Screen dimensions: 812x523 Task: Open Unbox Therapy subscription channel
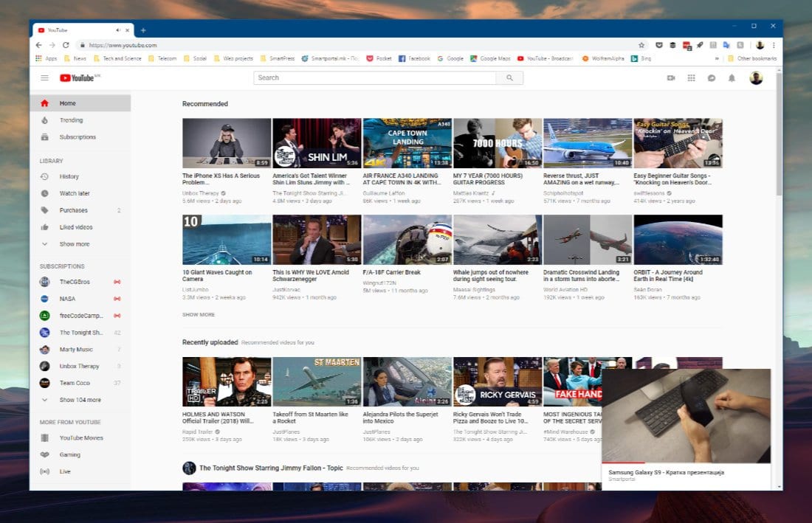click(x=80, y=367)
